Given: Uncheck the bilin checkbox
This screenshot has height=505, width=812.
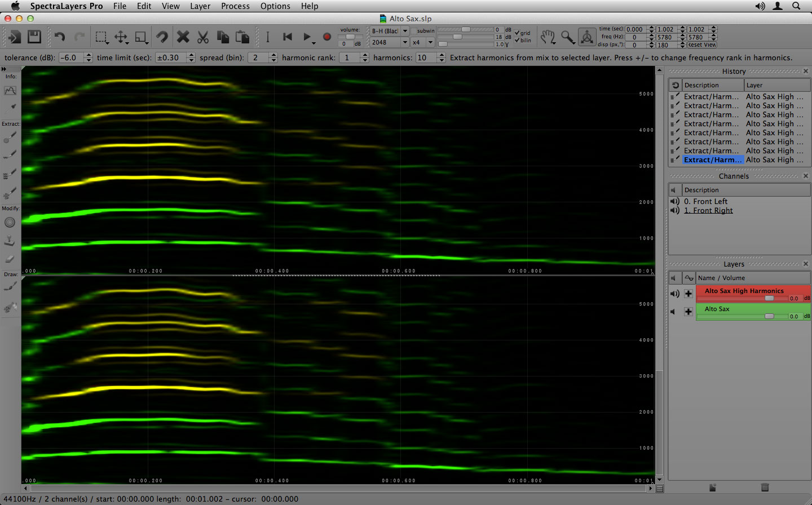Looking at the screenshot, I should [517, 40].
